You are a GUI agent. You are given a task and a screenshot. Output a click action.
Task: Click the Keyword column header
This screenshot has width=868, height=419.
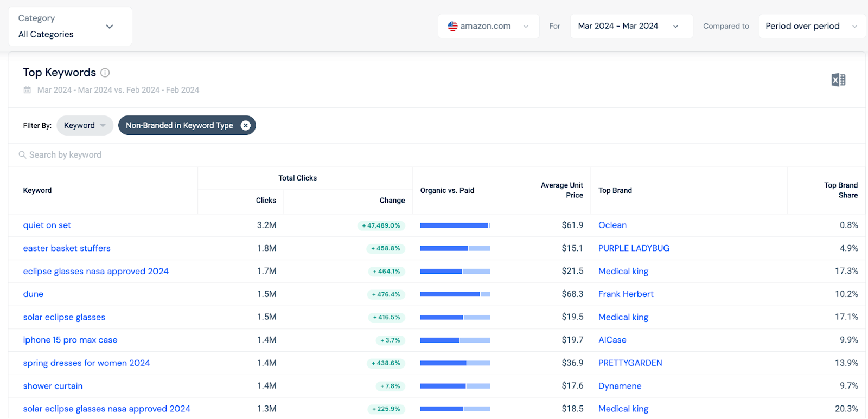coord(37,190)
